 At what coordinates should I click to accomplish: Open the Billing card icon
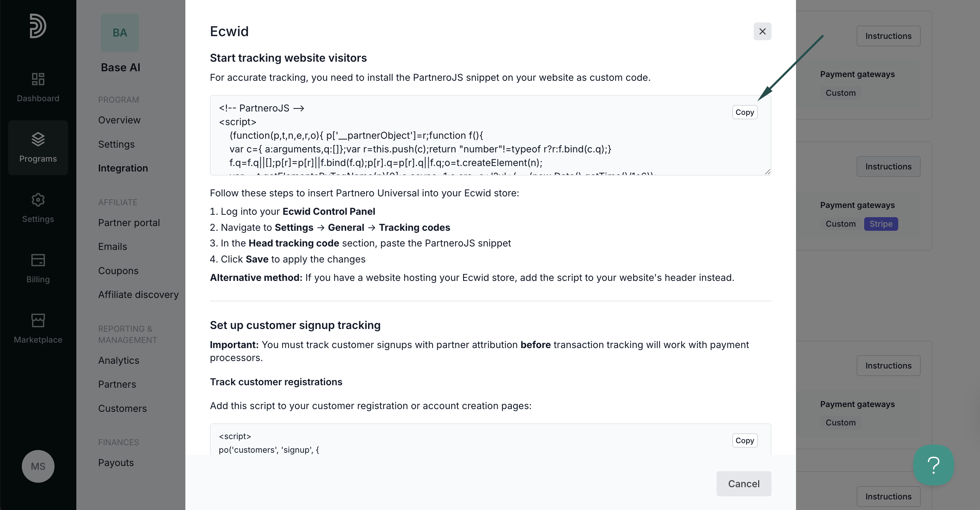(38, 260)
